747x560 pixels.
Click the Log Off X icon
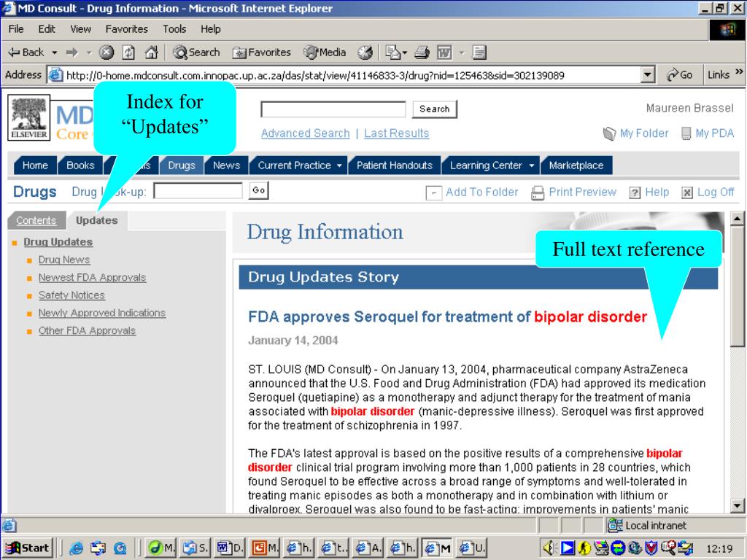687,192
